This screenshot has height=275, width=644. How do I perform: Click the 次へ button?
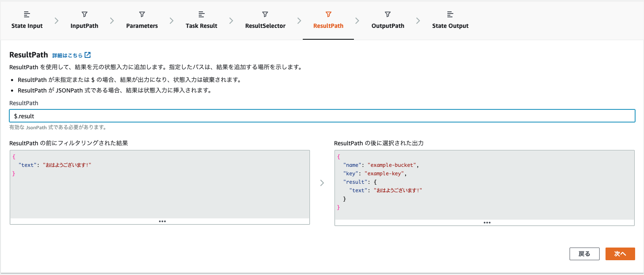[x=620, y=253]
